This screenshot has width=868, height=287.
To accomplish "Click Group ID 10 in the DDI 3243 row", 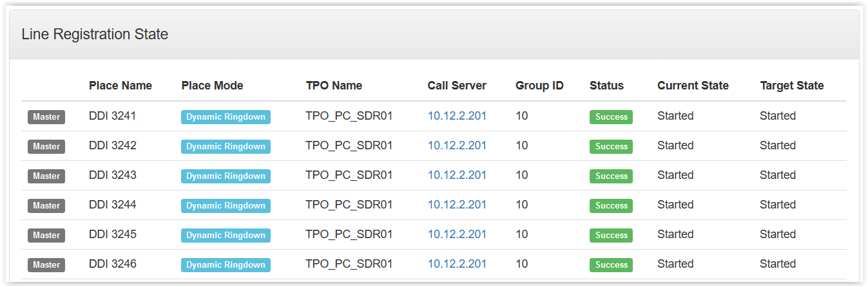I will tap(522, 175).
